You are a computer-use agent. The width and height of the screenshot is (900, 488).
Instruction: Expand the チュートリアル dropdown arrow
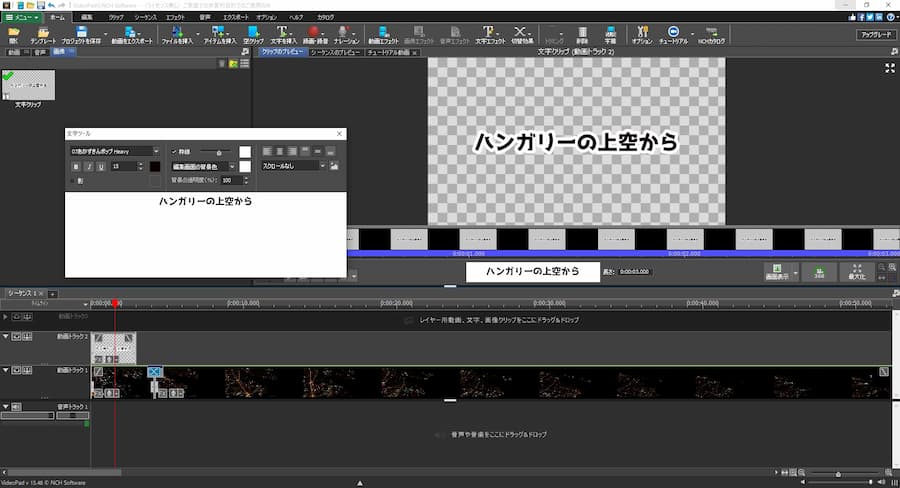692,34
